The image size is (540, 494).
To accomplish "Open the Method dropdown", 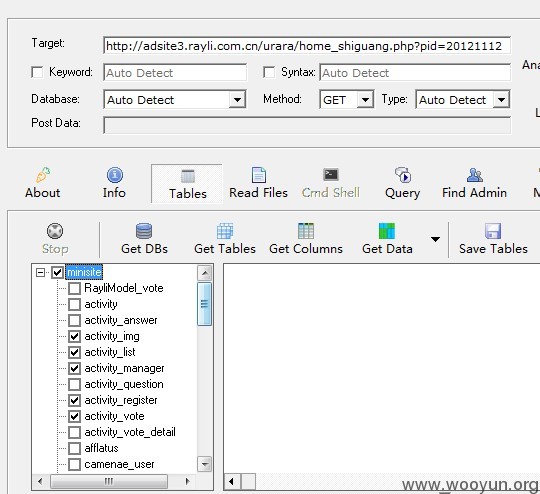I will (x=365, y=100).
